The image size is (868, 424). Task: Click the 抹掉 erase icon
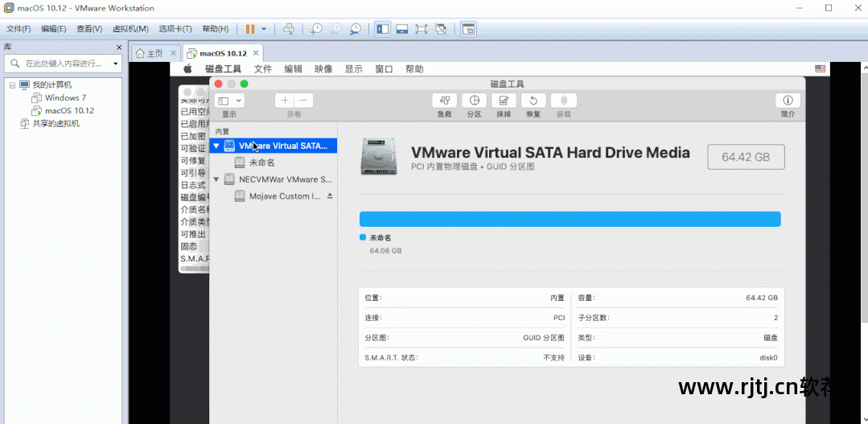tap(504, 101)
